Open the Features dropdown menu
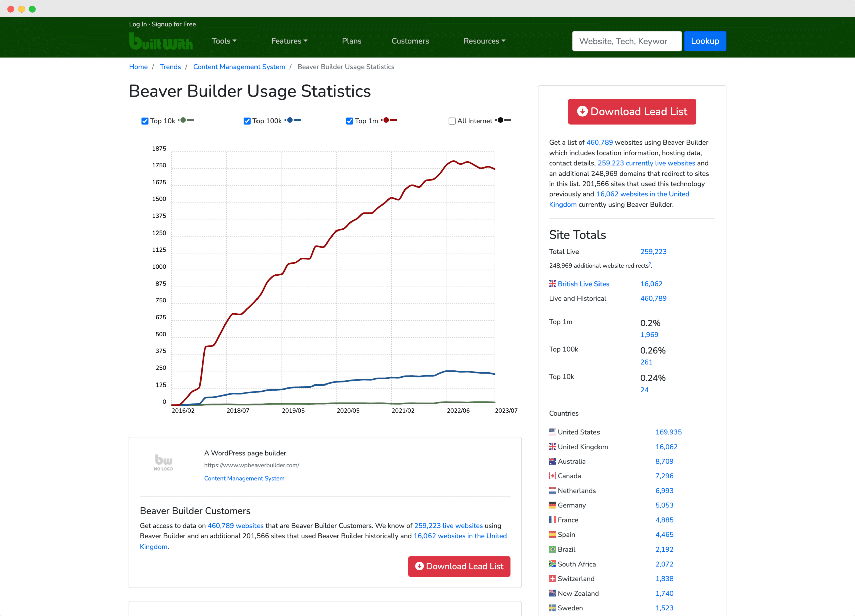Image resolution: width=855 pixels, height=616 pixels. point(289,41)
